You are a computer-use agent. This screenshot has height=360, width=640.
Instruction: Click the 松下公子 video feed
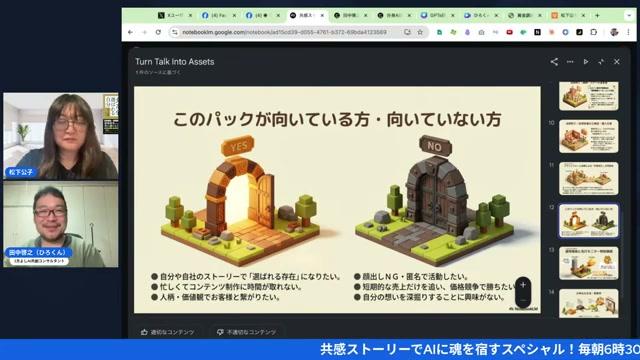(x=61, y=136)
